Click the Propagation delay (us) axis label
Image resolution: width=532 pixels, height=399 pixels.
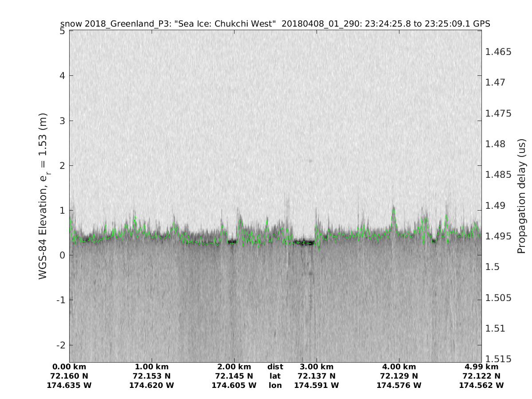coord(521,196)
